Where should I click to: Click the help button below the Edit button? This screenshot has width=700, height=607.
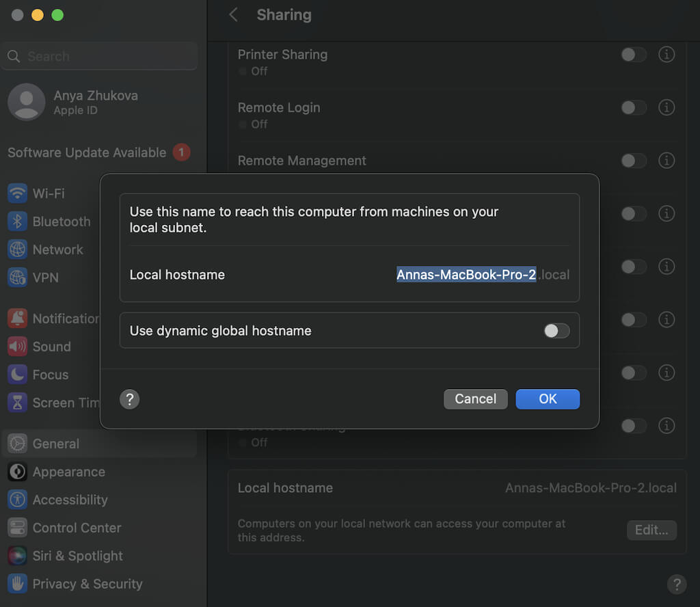point(677,584)
